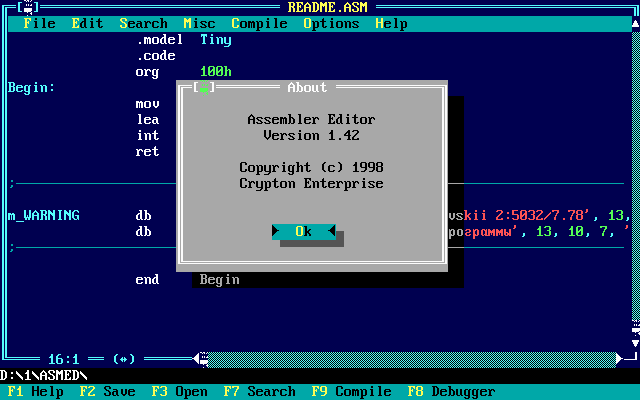The width and height of the screenshot is (640, 400).
Task: Click F9 Compile in the status bar
Action: click(x=351, y=391)
